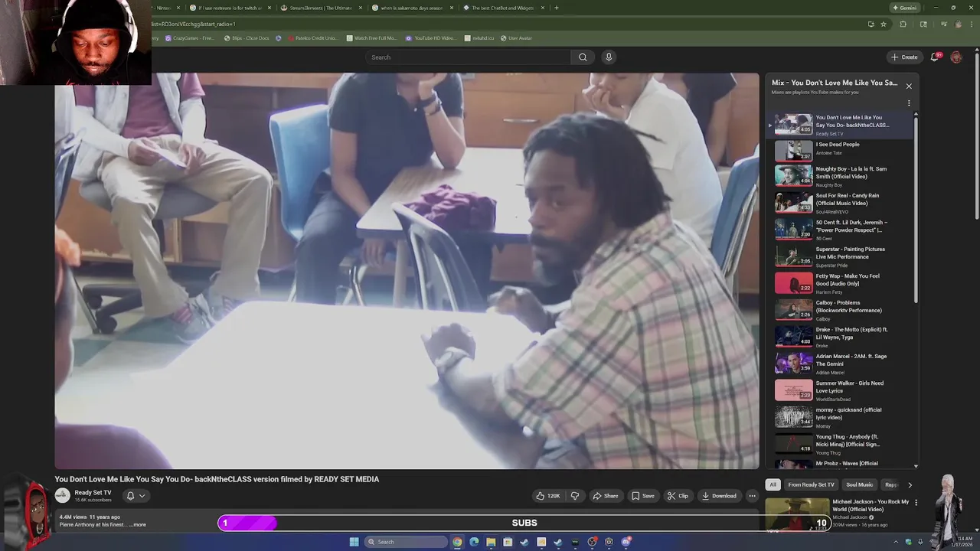Switch to sakamoto days season browser tab
This screenshot has width=980, height=551.
pyautogui.click(x=412, y=8)
